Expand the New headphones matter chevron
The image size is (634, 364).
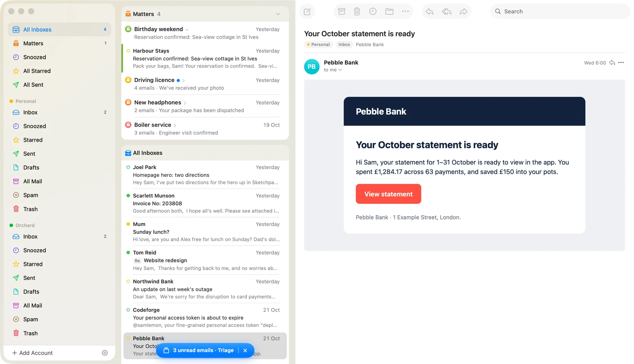coord(185,103)
